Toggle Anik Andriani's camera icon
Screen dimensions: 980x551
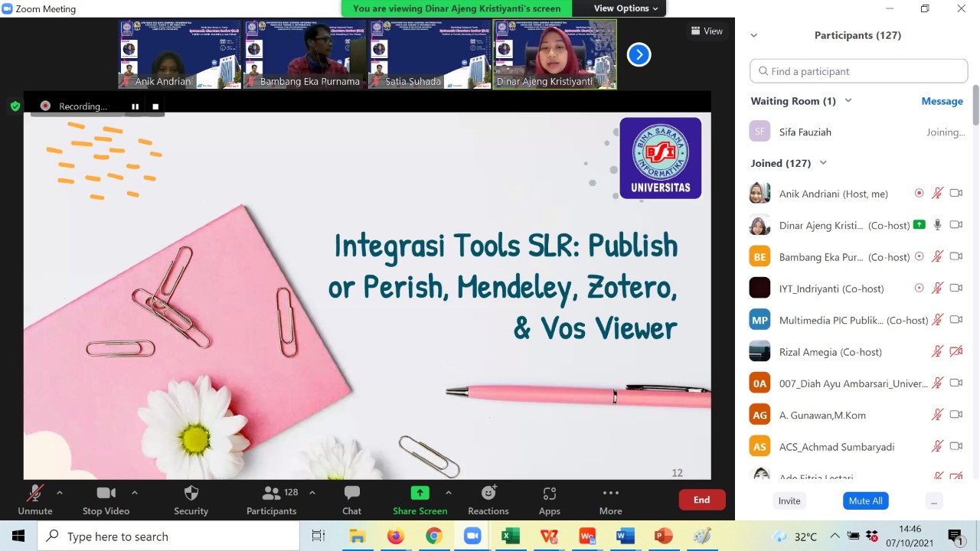coord(955,194)
